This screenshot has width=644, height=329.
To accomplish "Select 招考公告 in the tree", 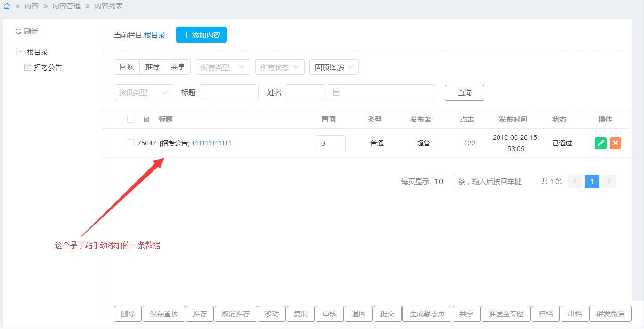I will click(48, 67).
